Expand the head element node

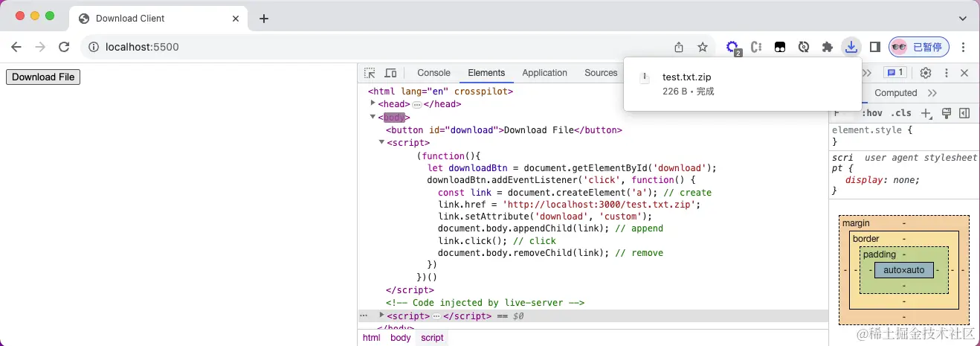[x=373, y=103]
